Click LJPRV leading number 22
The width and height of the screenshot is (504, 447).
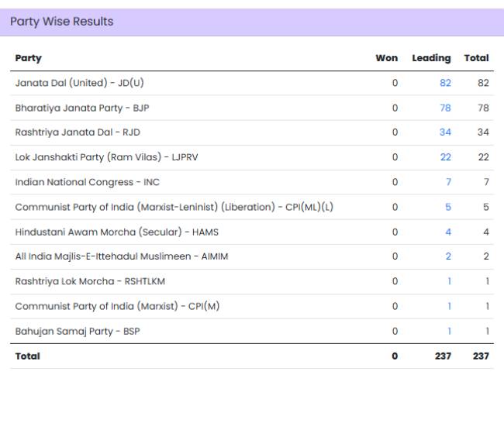(x=445, y=157)
